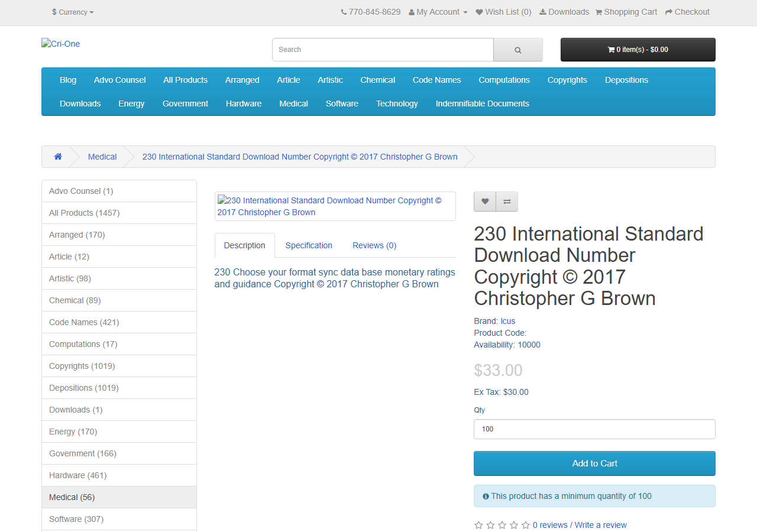
Task: Open Shopping Cart link in top bar
Action: click(626, 12)
